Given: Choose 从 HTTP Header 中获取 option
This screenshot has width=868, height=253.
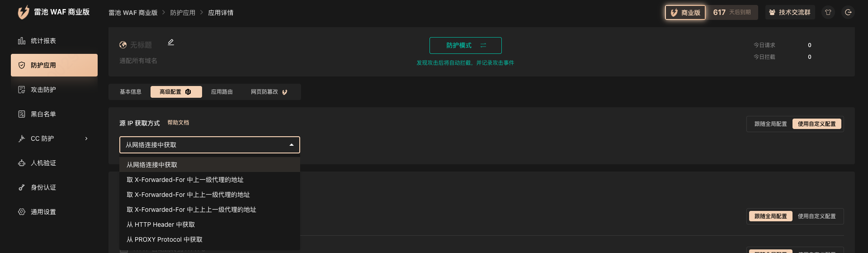Looking at the screenshot, I should tap(161, 224).
